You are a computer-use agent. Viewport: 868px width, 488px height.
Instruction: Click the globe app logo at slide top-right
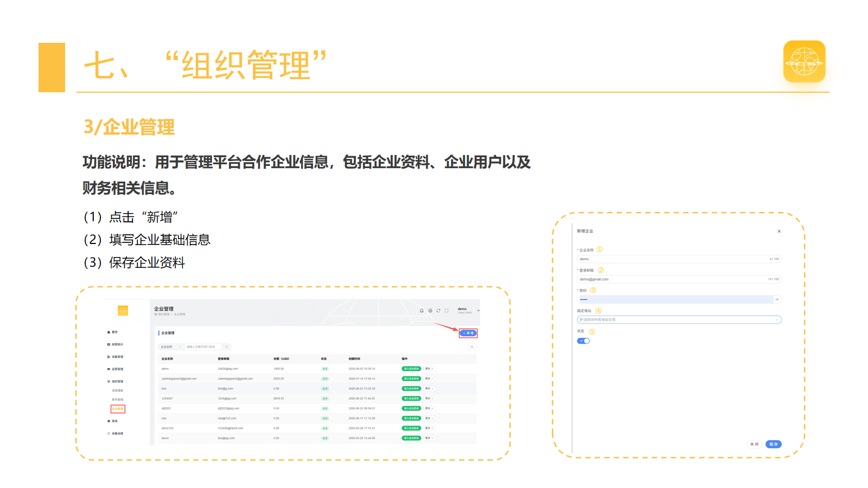coord(805,61)
